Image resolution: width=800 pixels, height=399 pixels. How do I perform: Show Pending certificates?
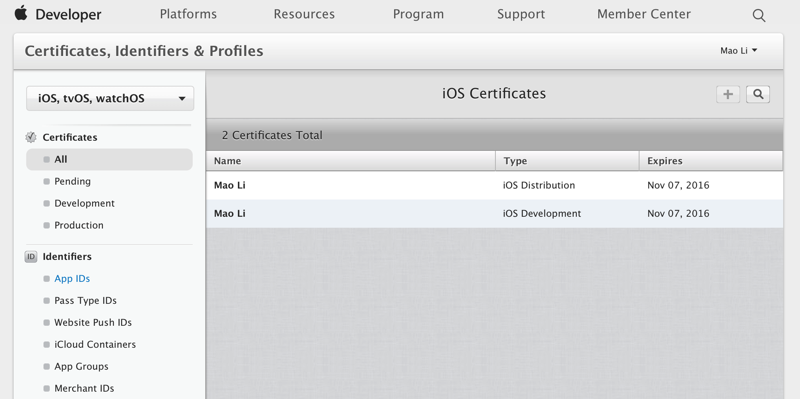(72, 182)
